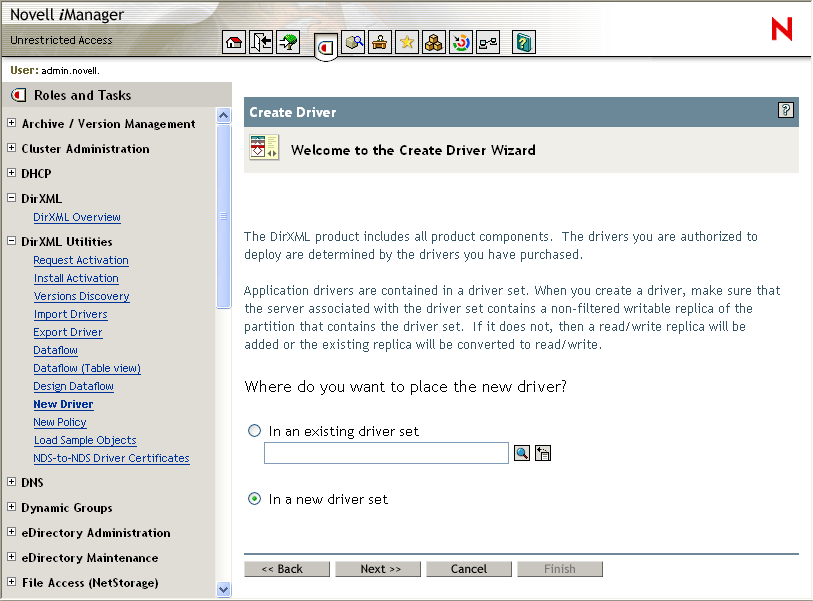Screen dimensions: 813x601
Task: Expand the Cluster Administration category
Action: click(x=9, y=148)
